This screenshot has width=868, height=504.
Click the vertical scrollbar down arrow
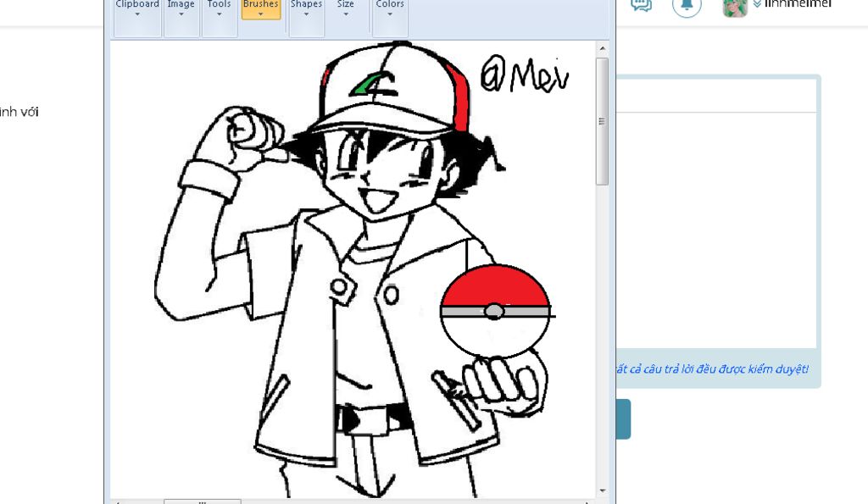pyautogui.click(x=603, y=490)
